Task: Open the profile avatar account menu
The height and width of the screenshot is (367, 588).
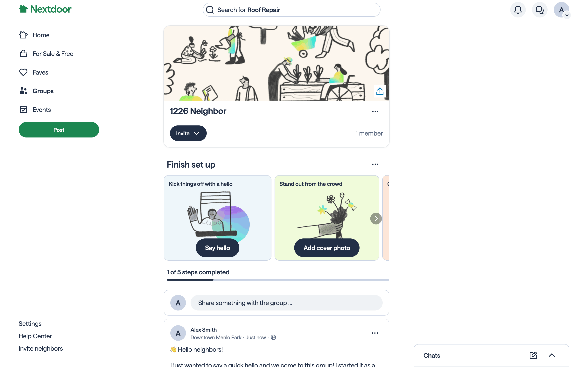Action: tap(561, 10)
